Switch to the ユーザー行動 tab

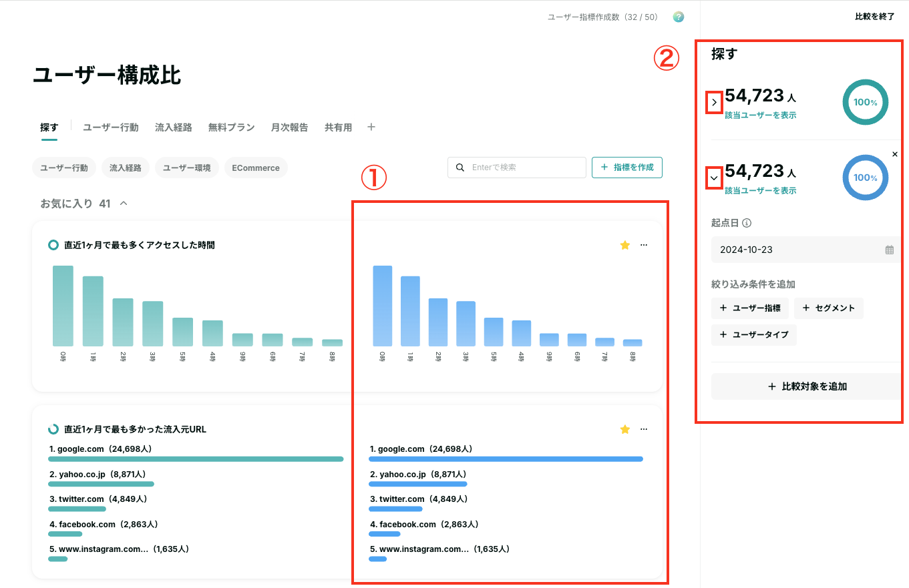coord(111,127)
